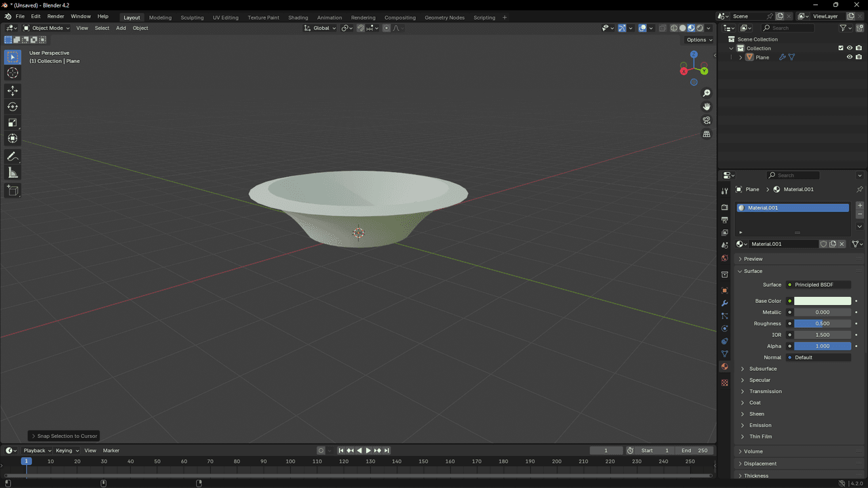Open the Render menu
This screenshot has width=868, height=488.
coord(56,16)
